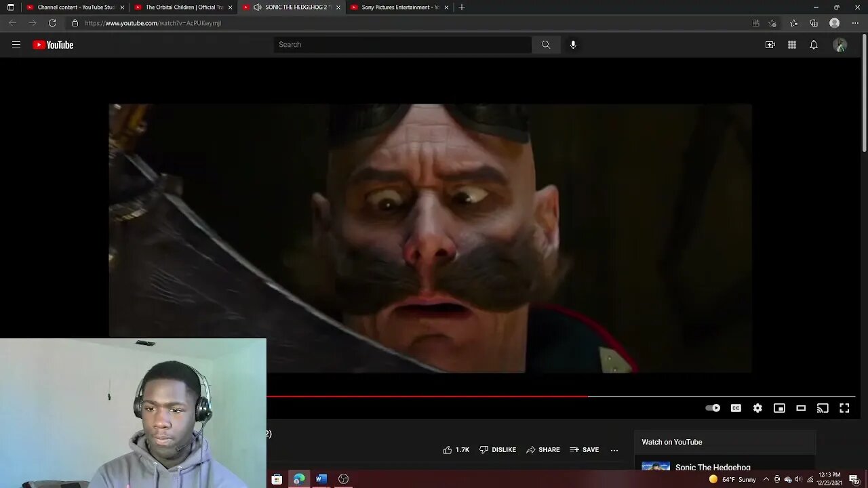Click the YouTube Search input field

pos(403,45)
